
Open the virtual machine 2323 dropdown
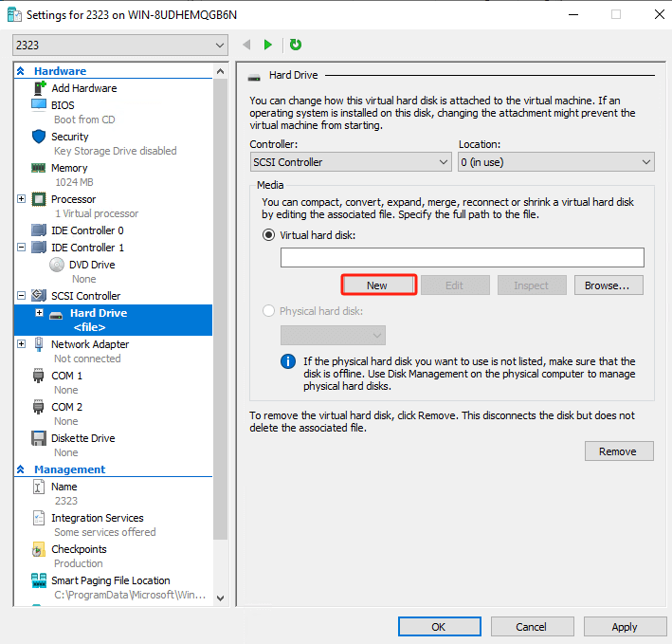[120, 45]
